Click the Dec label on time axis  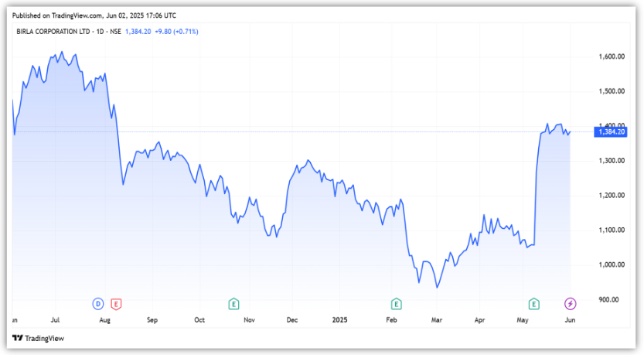pos(293,319)
